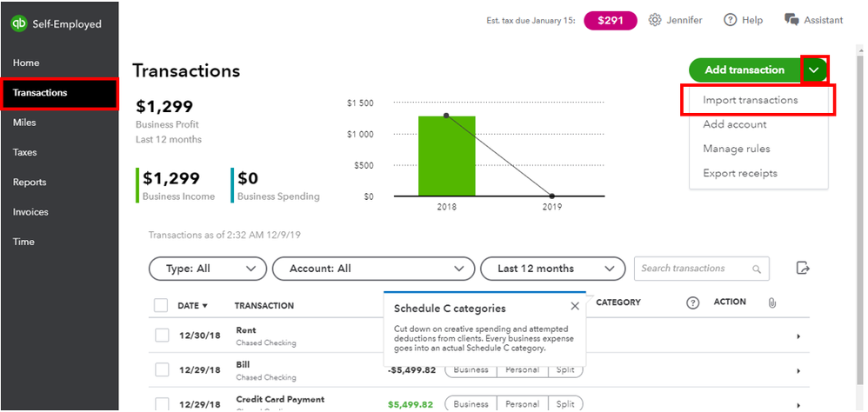Open the Last 12 months dropdown
Screen dimensions: 868x412
pos(553,269)
